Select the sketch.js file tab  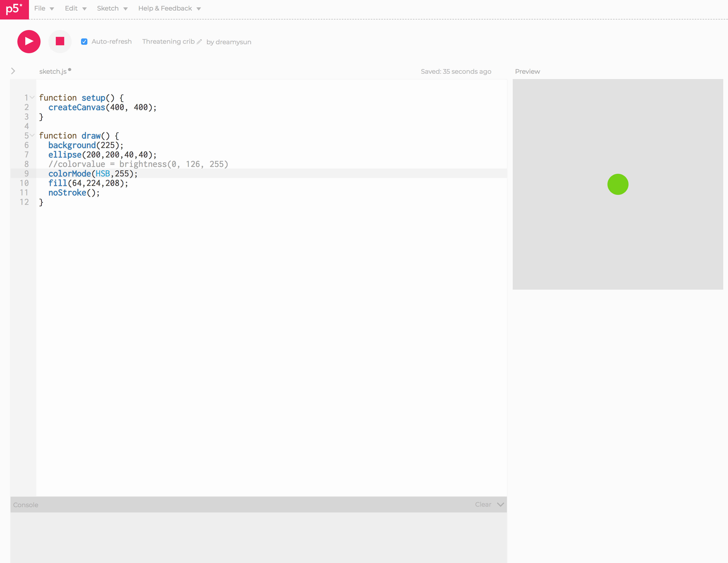[53, 71]
